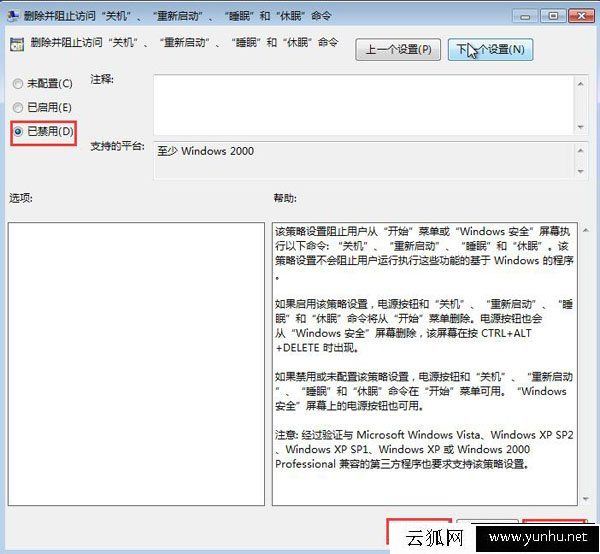Screen dimensions: 600x554
Task: Maximize the policy settings window
Action: [x=553, y=16]
